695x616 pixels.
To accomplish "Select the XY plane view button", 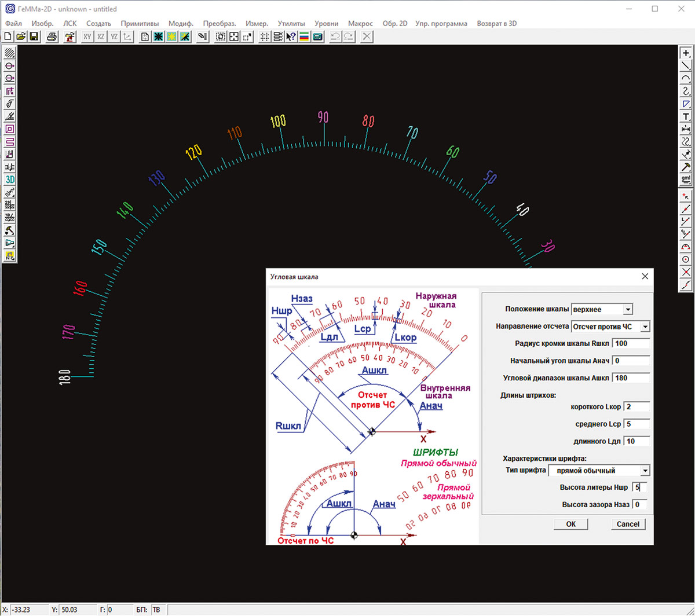I will [87, 36].
